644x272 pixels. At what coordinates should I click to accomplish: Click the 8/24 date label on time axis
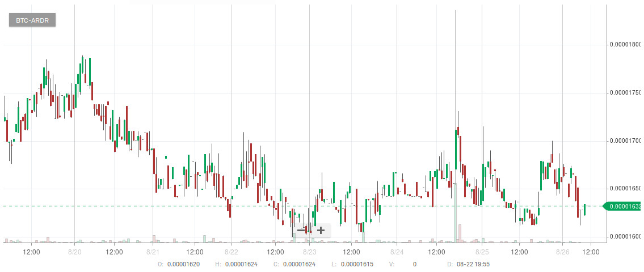pyautogui.click(x=397, y=252)
